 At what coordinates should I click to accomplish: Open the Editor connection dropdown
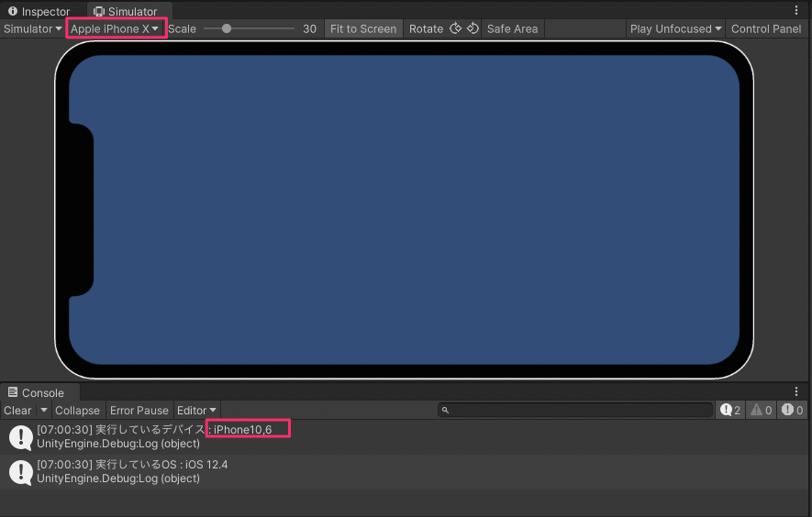click(x=196, y=411)
